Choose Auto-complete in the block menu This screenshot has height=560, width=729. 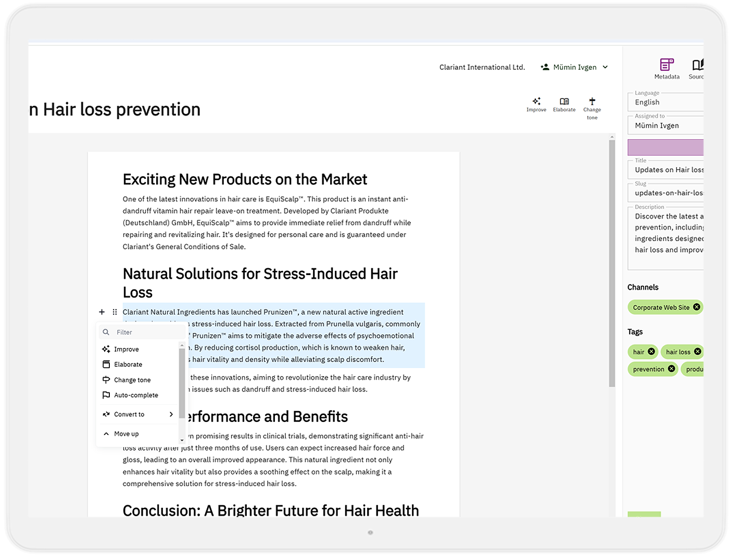pyautogui.click(x=139, y=395)
